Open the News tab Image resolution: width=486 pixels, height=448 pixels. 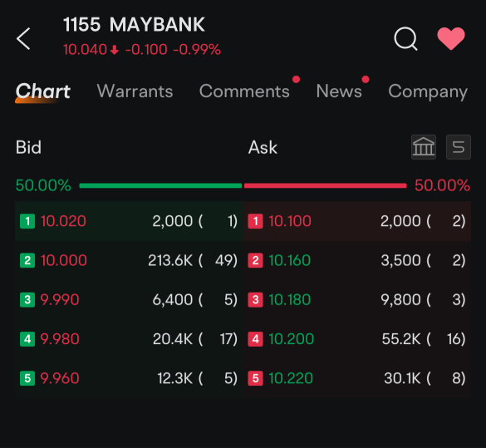(339, 91)
